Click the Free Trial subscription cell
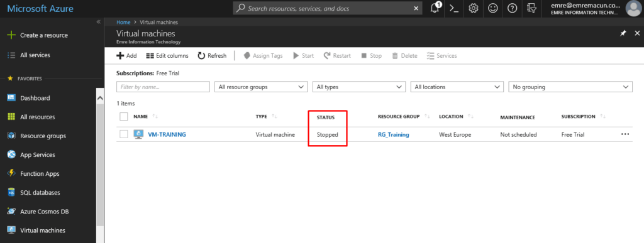This screenshot has height=243, width=644. [x=572, y=134]
